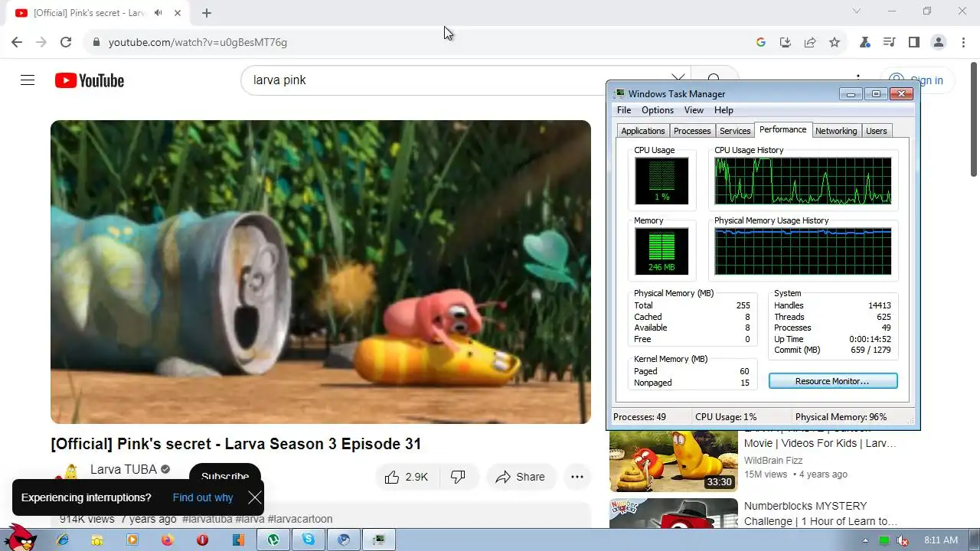Image resolution: width=980 pixels, height=551 pixels.
Task: Open Chrome three-dot menu
Action: tap(962, 42)
